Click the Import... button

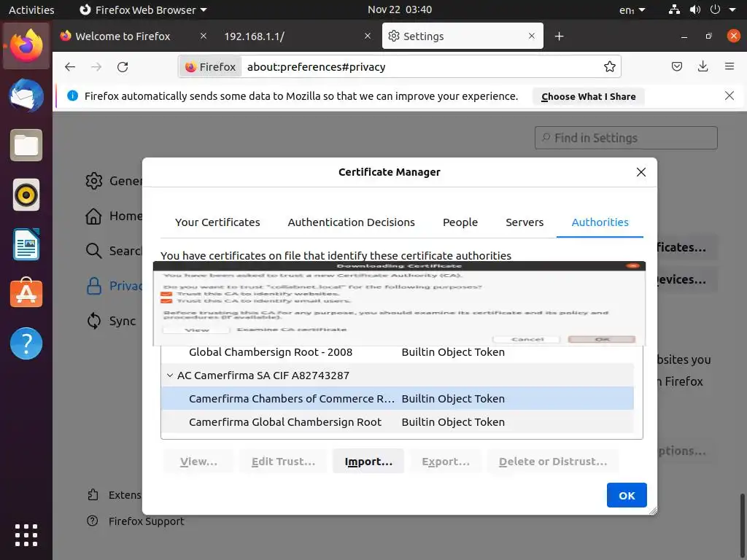368,462
